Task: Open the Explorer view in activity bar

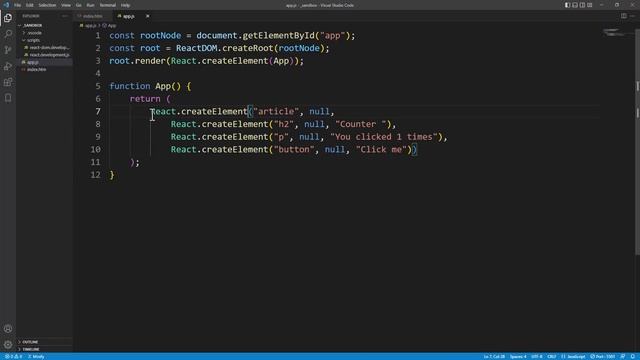Action: pos(8,18)
